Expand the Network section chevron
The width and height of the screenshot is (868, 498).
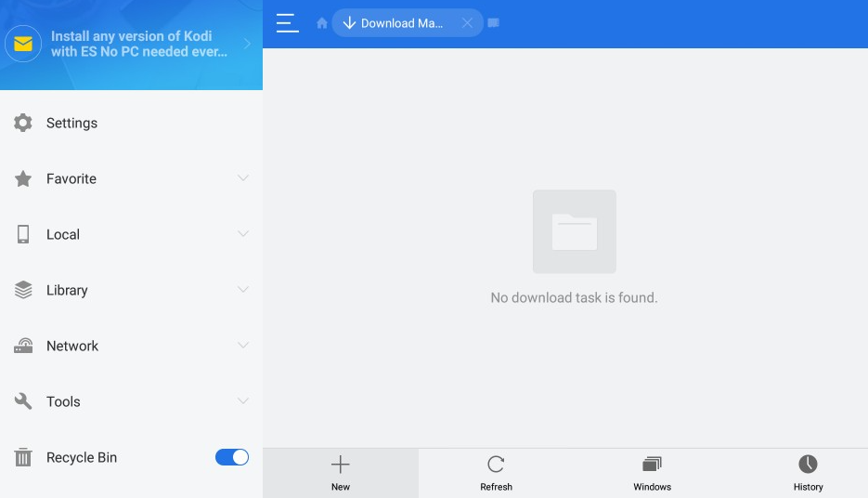click(x=243, y=346)
